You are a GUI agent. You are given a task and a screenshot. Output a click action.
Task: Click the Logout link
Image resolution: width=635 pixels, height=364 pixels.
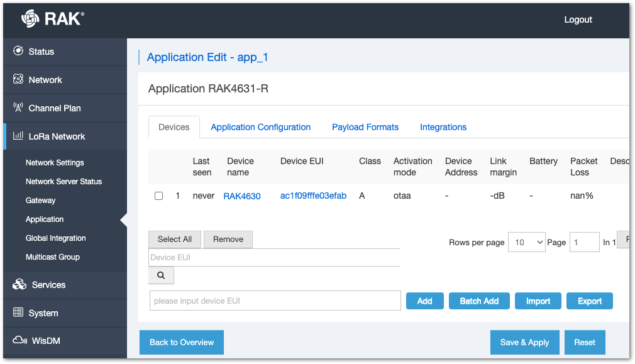coord(578,19)
